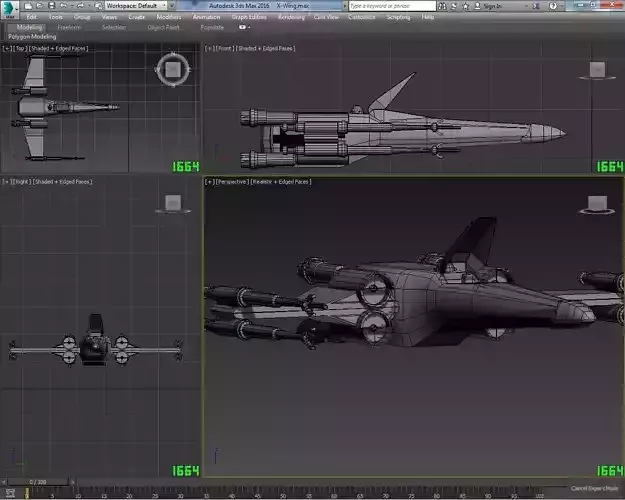This screenshot has height=500, width=625.
Task: Open Perspective viewport Realistic + Edged Faces label
Action: point(281,181)
